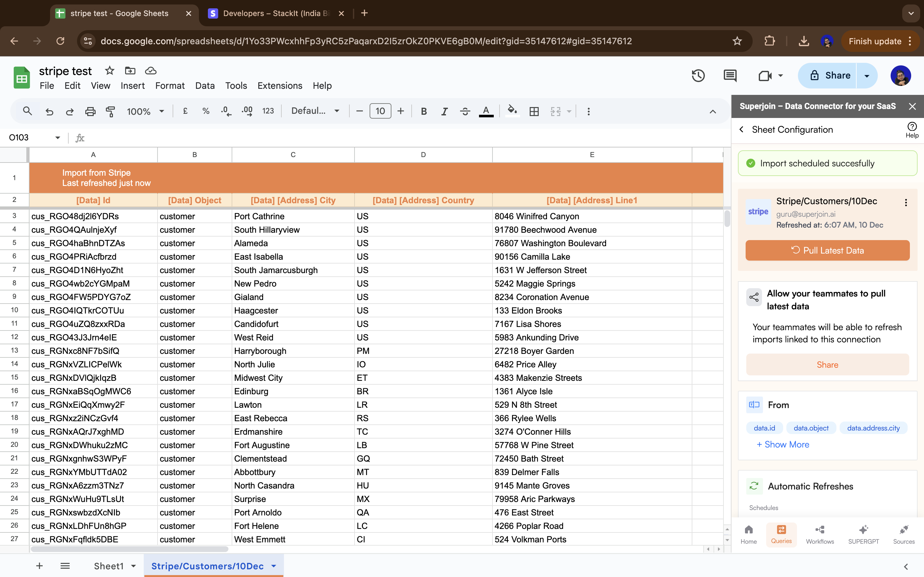This screenshot has height=577, width=924.
Task: Open the Extensions menu
Action: tap(279, 86)
